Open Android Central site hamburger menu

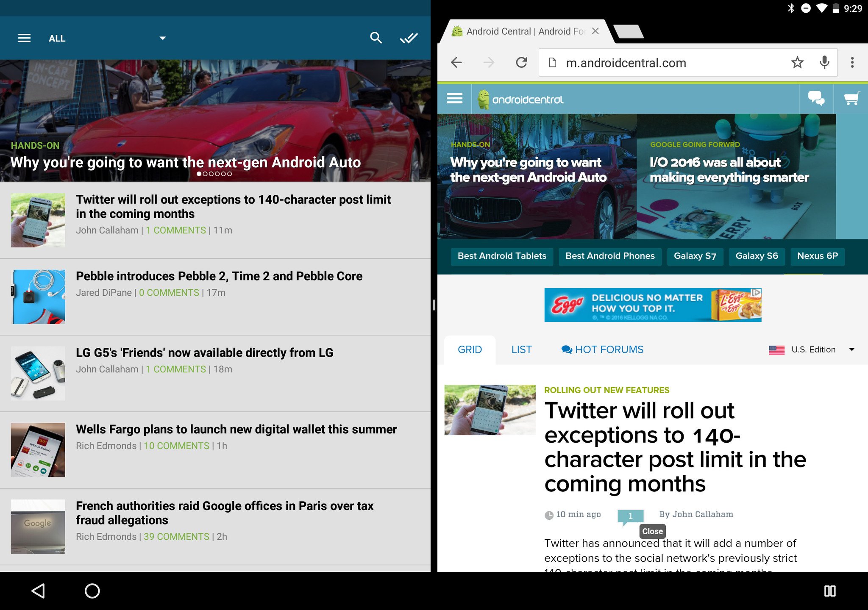click(x=454, y=99)
